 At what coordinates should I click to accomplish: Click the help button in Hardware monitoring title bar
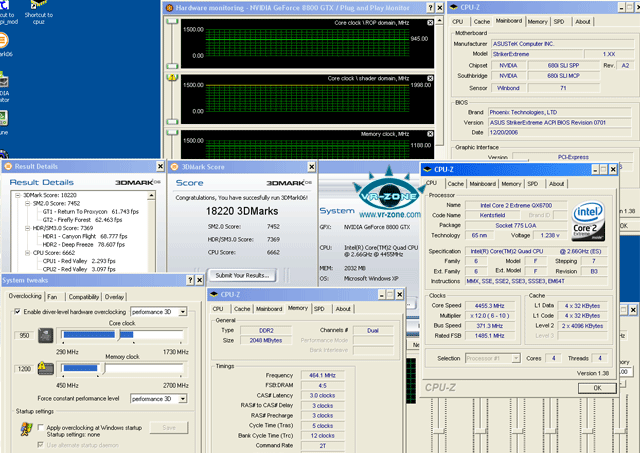pyautogui.click(x=430, y=8)
